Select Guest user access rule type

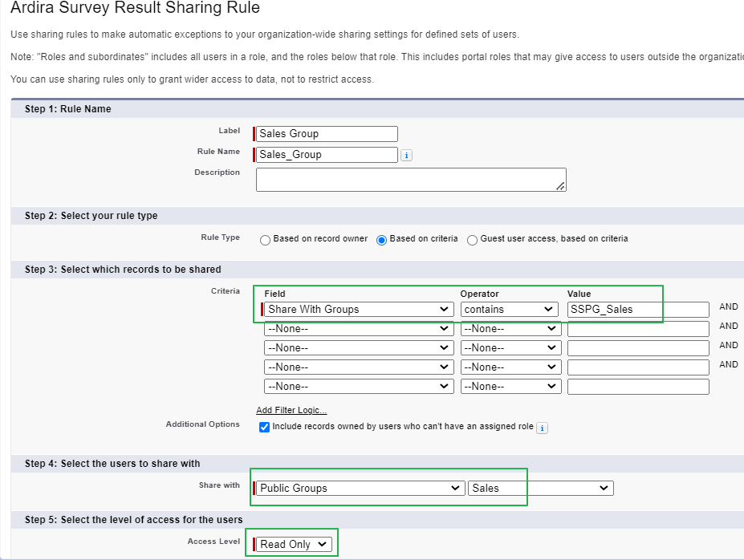[x=472, y=240]
